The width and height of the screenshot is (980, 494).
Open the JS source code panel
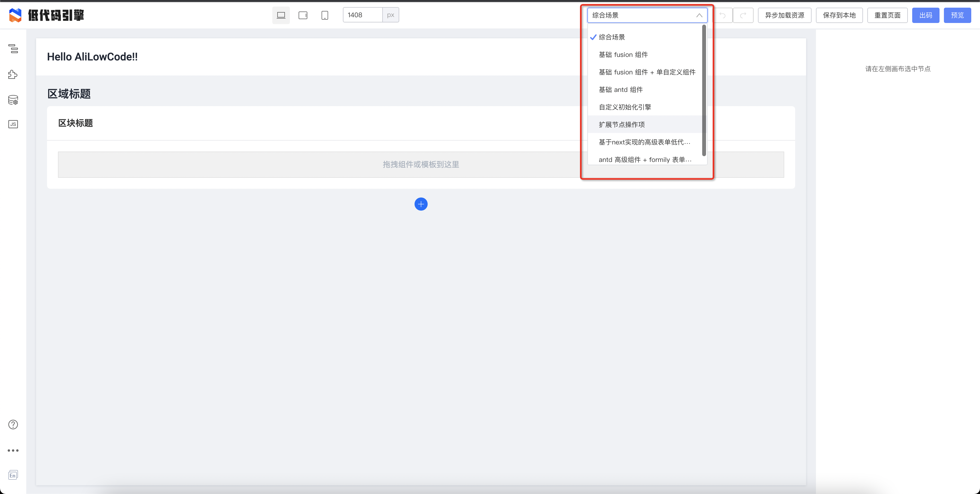tap(13, 124)
